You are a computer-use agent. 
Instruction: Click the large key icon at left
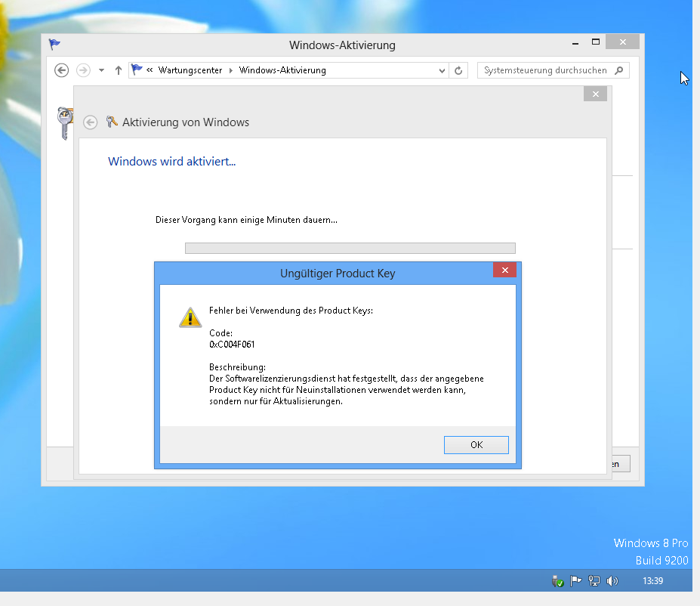click(65, 123)
